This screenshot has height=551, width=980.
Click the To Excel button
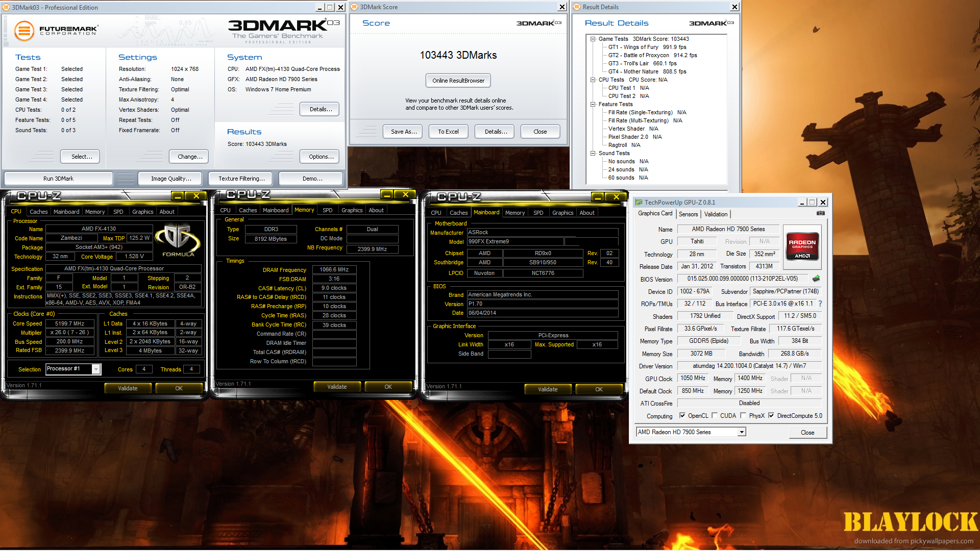[x=448, y=132]
